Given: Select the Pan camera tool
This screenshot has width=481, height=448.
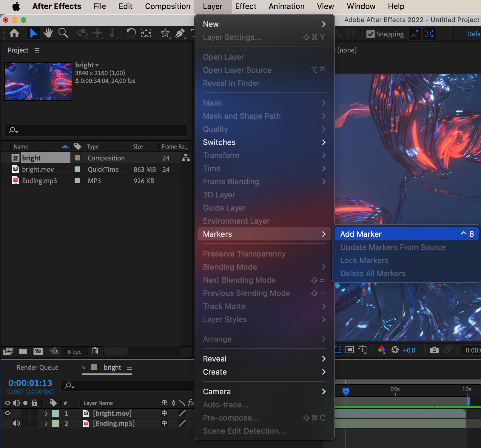Looking at the screenshot, I should tap(97, 33).
